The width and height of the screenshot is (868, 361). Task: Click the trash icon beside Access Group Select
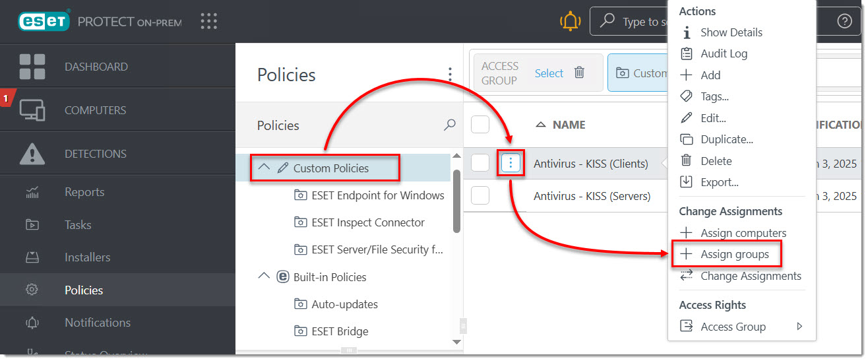click(x=579, y=73)
